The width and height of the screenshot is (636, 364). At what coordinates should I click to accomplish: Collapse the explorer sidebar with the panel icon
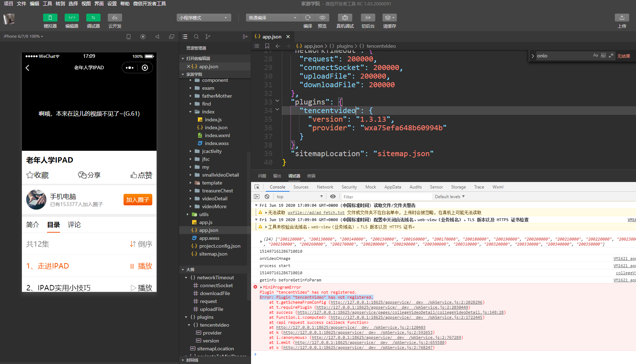[x=245, y=37]
